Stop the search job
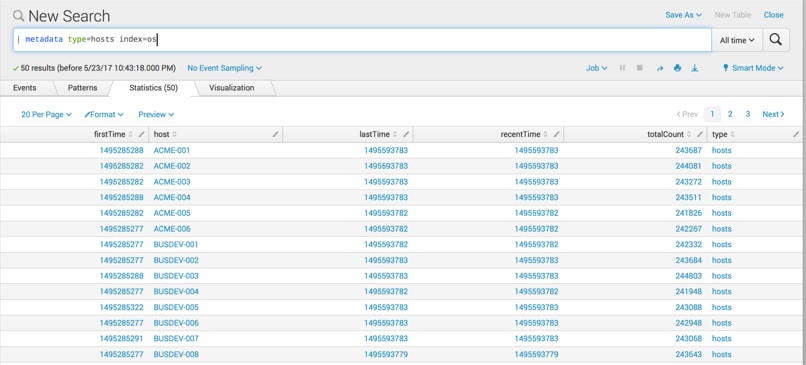This screenshot has width=806, height=365. pyautogui.click(x=639, y=68)
